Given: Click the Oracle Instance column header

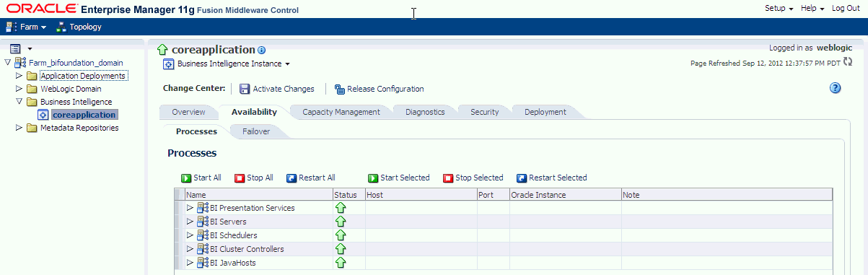Looking at the screenshot, I should click(565, 195).
